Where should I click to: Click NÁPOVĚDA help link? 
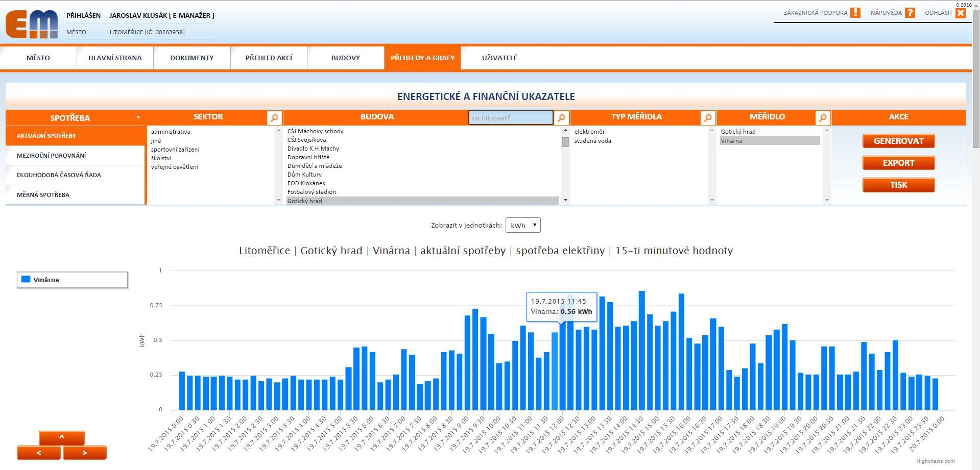[886, 13]
